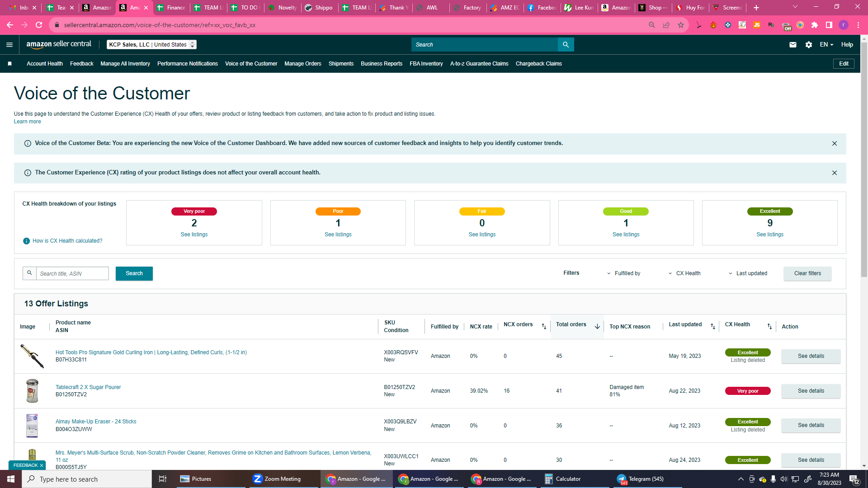Open Task View on taskbar

163,479
